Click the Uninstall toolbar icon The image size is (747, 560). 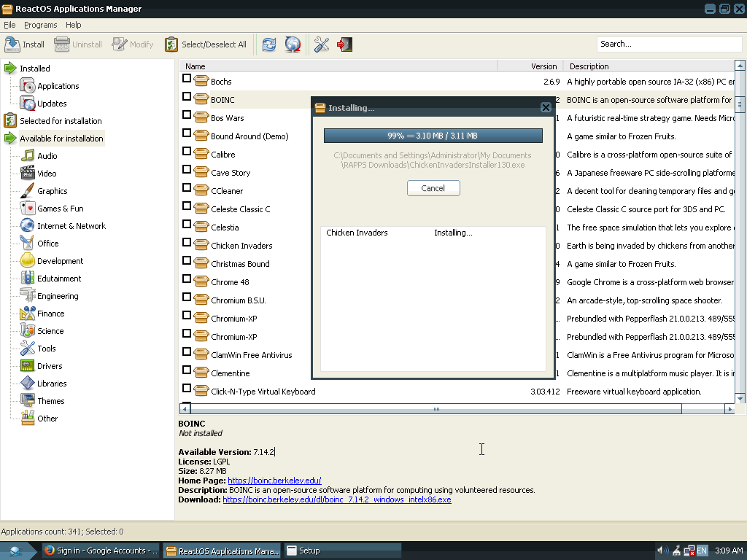61,44
